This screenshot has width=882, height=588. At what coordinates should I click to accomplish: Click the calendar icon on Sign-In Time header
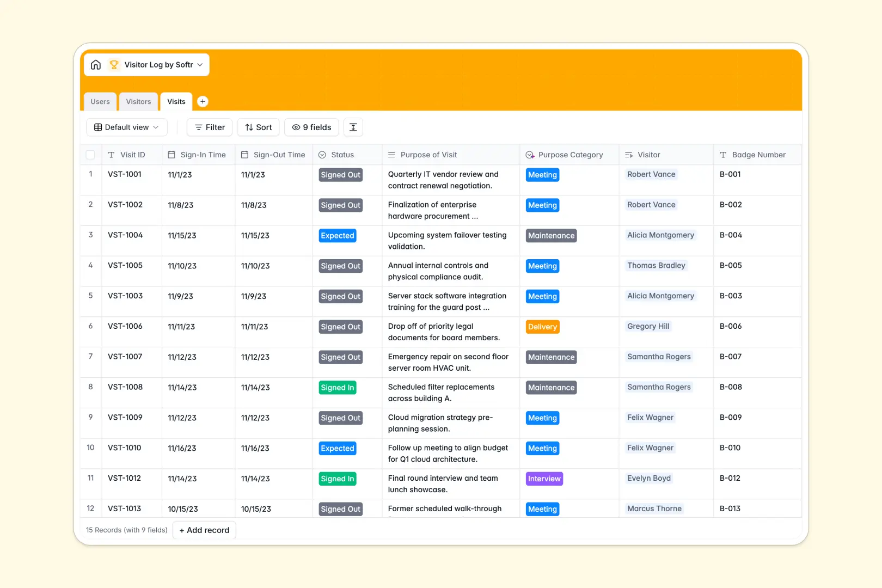coord(171,155)
